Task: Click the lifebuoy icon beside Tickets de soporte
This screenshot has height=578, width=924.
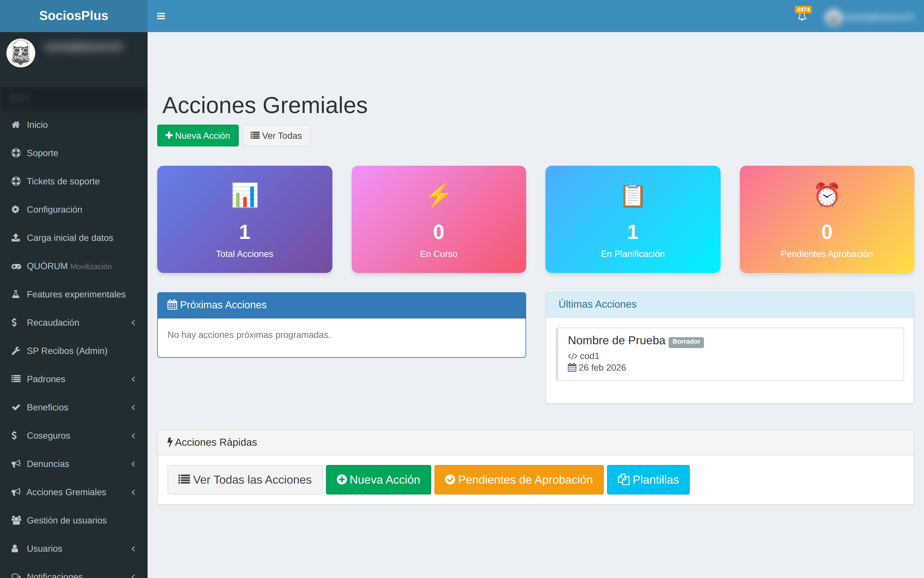Action: (16, 181)
